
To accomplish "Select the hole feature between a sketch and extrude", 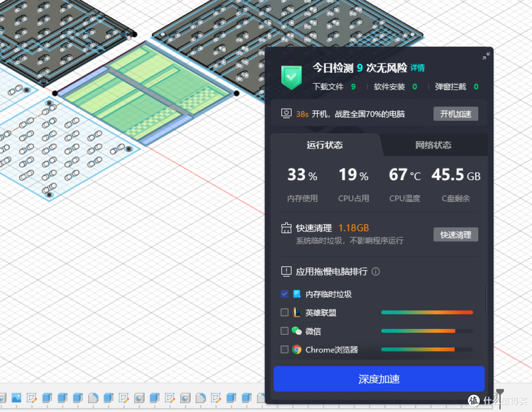I will pyautogui.click(x=139, y=398).
